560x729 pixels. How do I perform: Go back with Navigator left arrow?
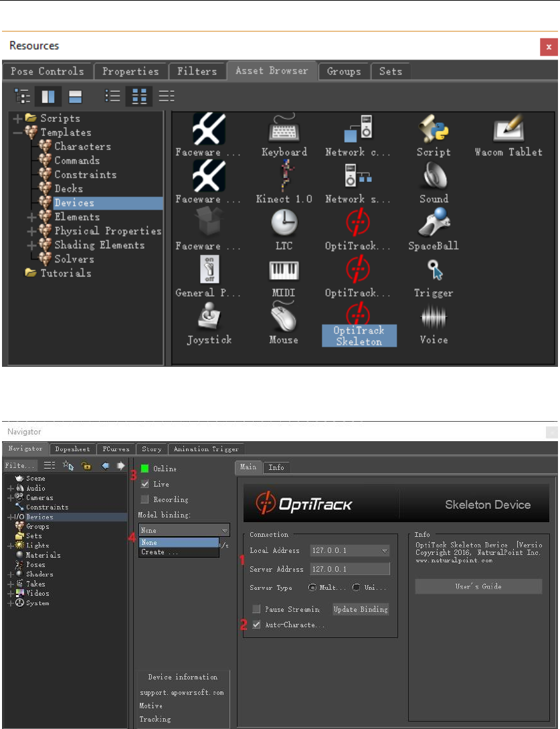pyautogui.click(x=106, y=465)
